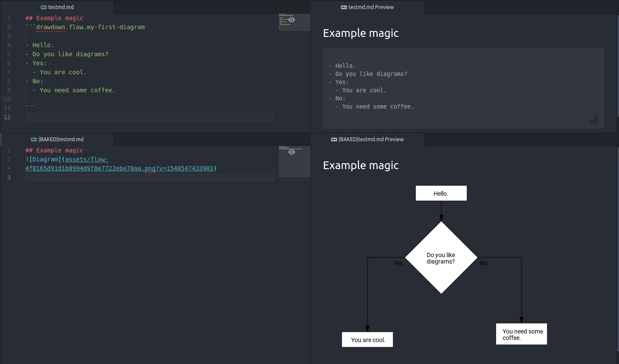Click '- Hello.' in testmd.md Preview code block

(342, 66)
